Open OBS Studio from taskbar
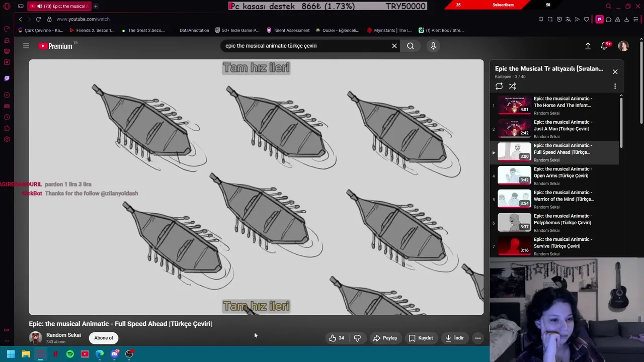644x362 pixels. point(129,354)
